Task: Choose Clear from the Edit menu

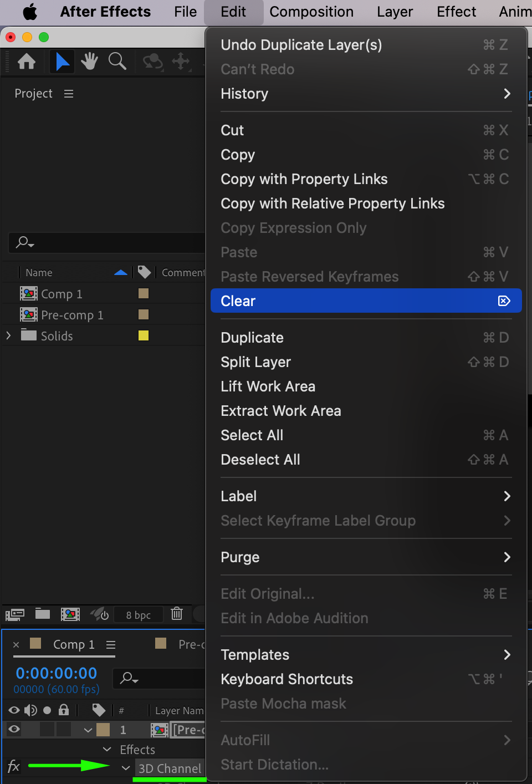Action: coord(366,301)
